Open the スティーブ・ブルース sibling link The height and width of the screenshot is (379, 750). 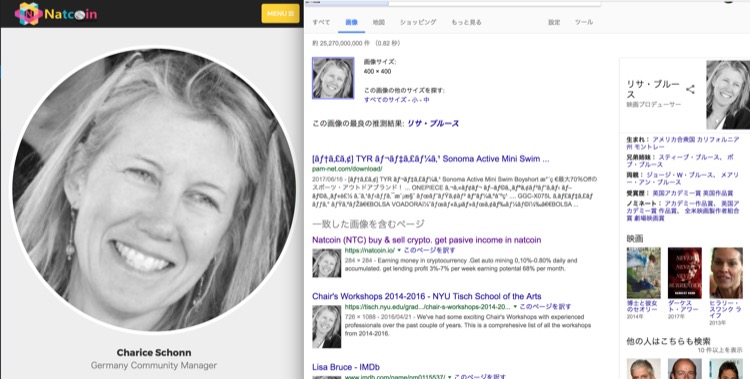[x=689, y=157]
